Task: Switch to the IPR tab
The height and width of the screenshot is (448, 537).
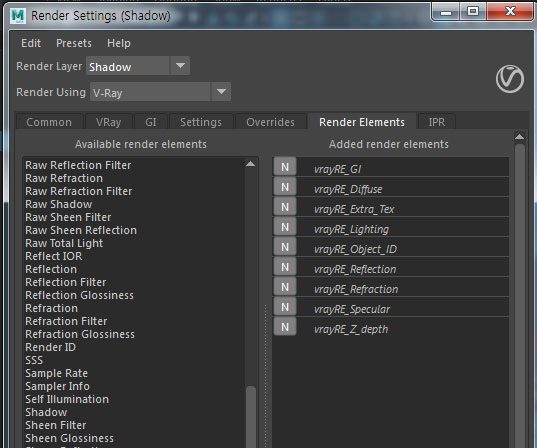Action: pos(437,122)
